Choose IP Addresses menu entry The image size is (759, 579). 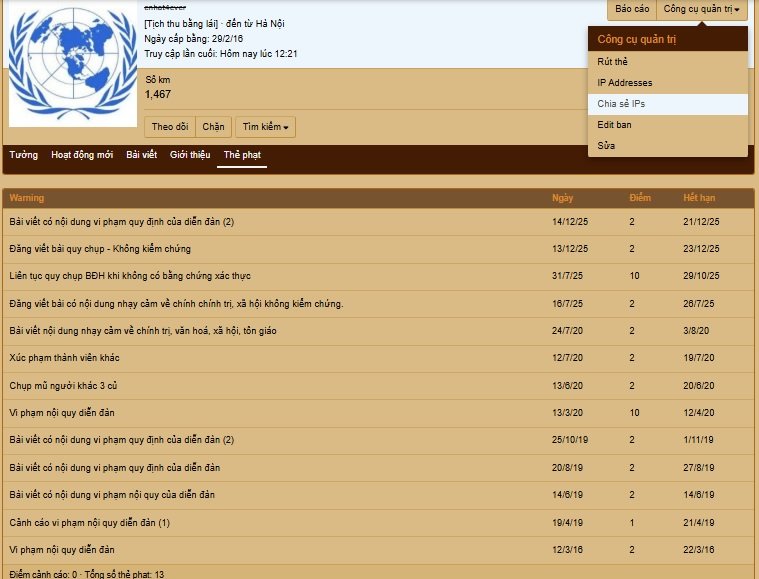pos(668,83)
